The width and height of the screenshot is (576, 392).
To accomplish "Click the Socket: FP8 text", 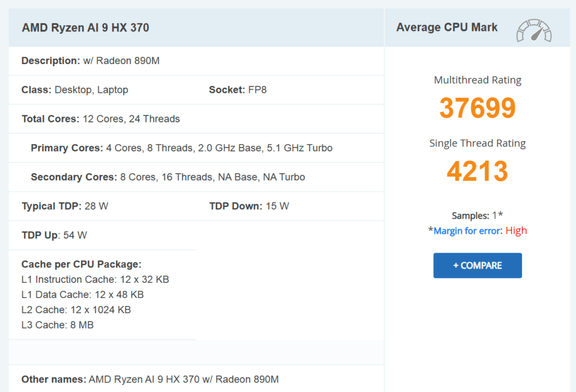I will pyautogui.click(x=238, y=89).
